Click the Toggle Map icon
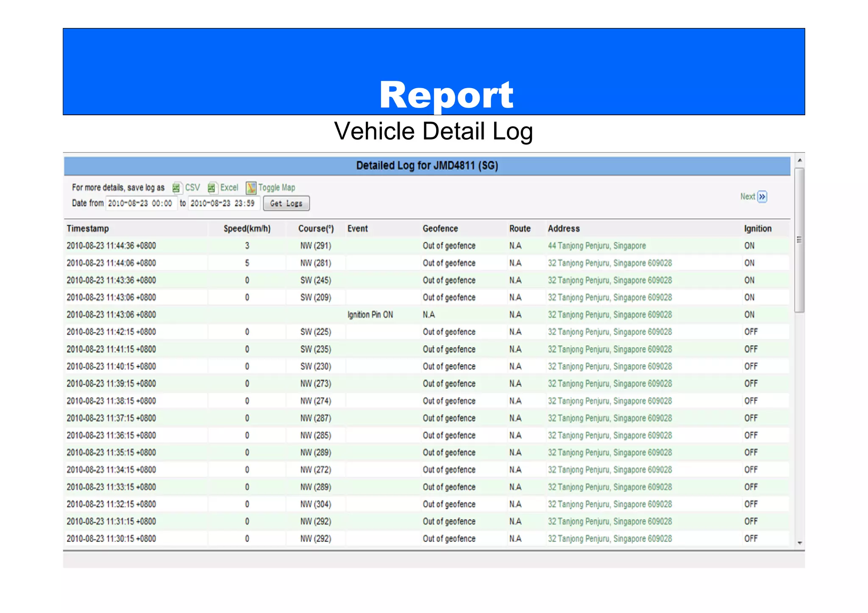The height and width of the screenshot is (613, 868). pos(251,188)
